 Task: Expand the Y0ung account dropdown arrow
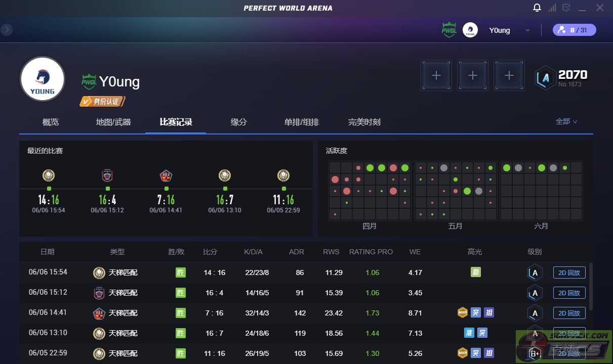[x=527, y=30]
